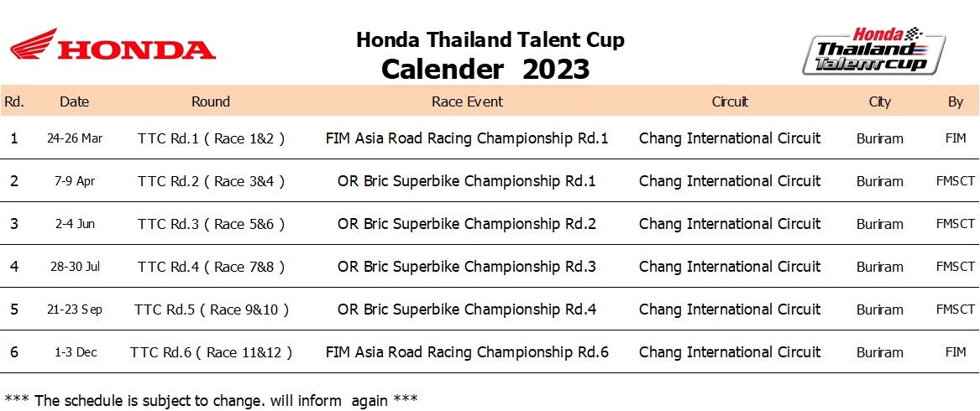This screenshot has width=980, height=411.
Task: Click FIM Asia Road Racing Championship Rd.1
Action: pos(467,138)
